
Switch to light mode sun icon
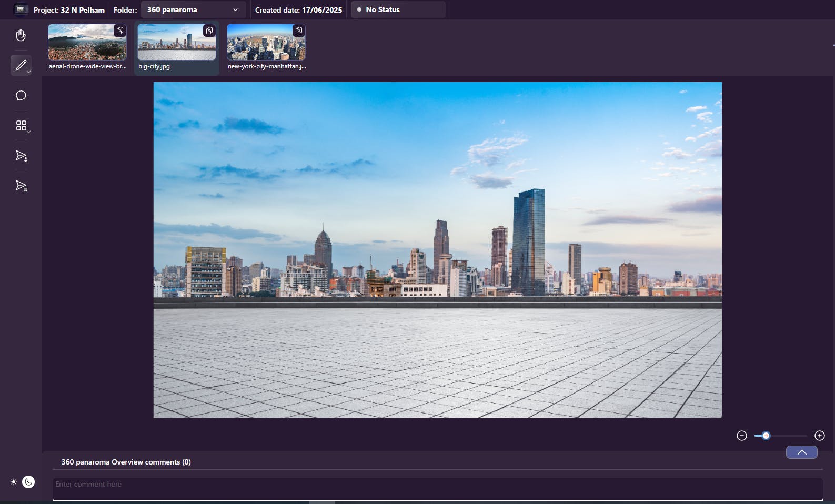(x=14, y=482)
